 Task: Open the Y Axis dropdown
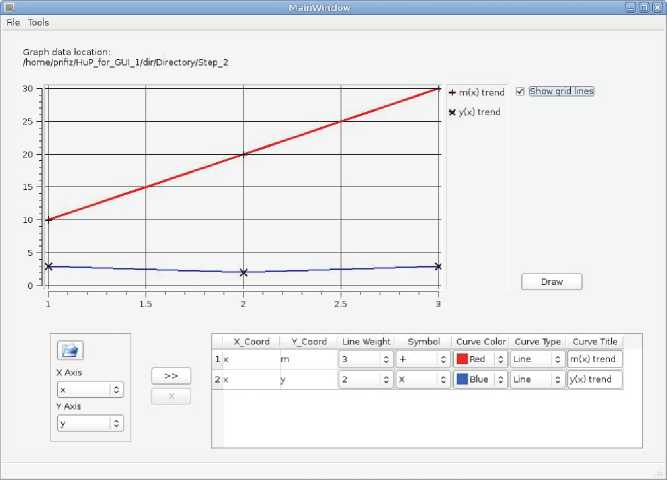89,423
